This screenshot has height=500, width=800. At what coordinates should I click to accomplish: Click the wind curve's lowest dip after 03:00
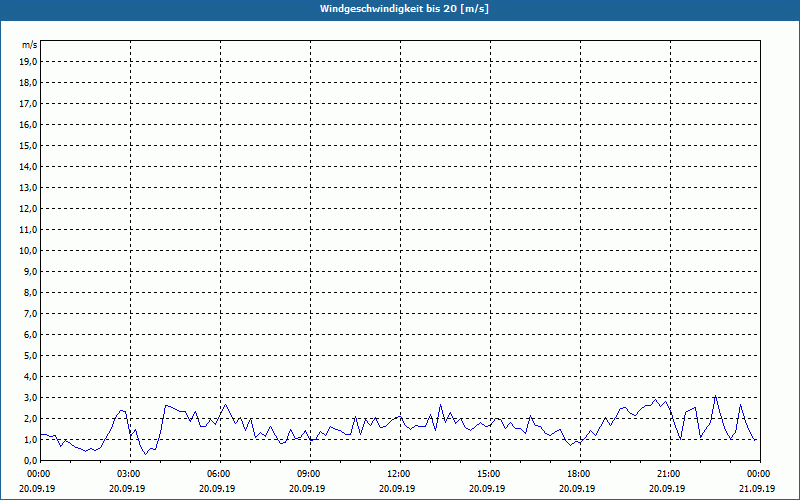[x=145, y=454]
